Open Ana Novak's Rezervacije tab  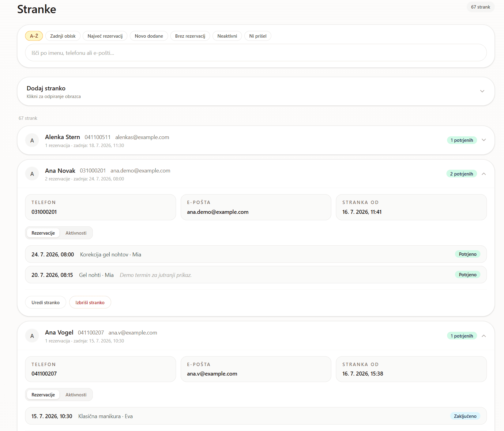pyautogui.click(x=43, y=233)
